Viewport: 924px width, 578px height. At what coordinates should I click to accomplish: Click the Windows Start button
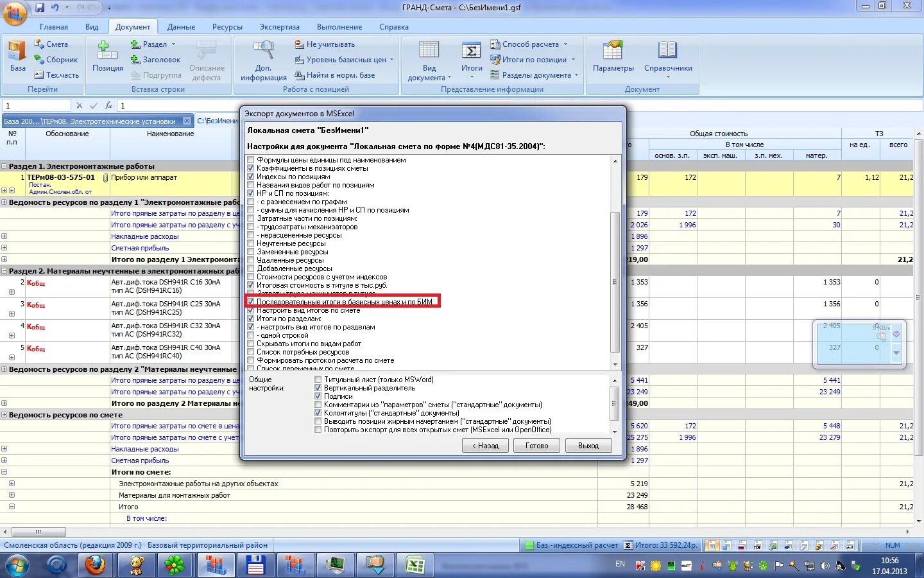tap(17, 565)
